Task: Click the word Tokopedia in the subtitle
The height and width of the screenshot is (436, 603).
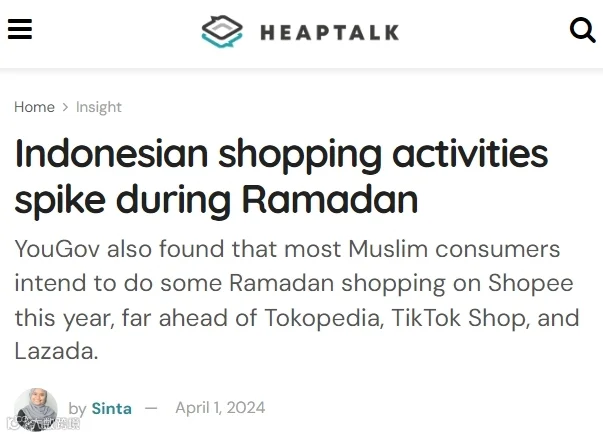Action: tap(324, 318)
